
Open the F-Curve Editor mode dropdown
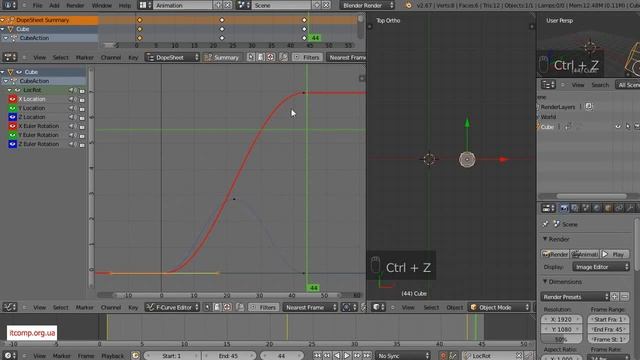tap(172, 307)
